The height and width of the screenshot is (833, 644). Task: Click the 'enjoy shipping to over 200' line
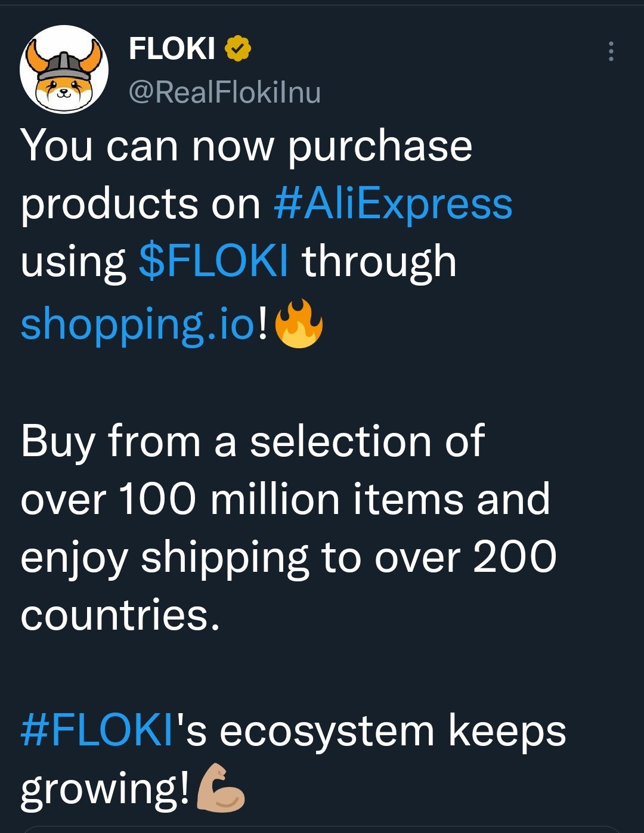click(289, 558)
